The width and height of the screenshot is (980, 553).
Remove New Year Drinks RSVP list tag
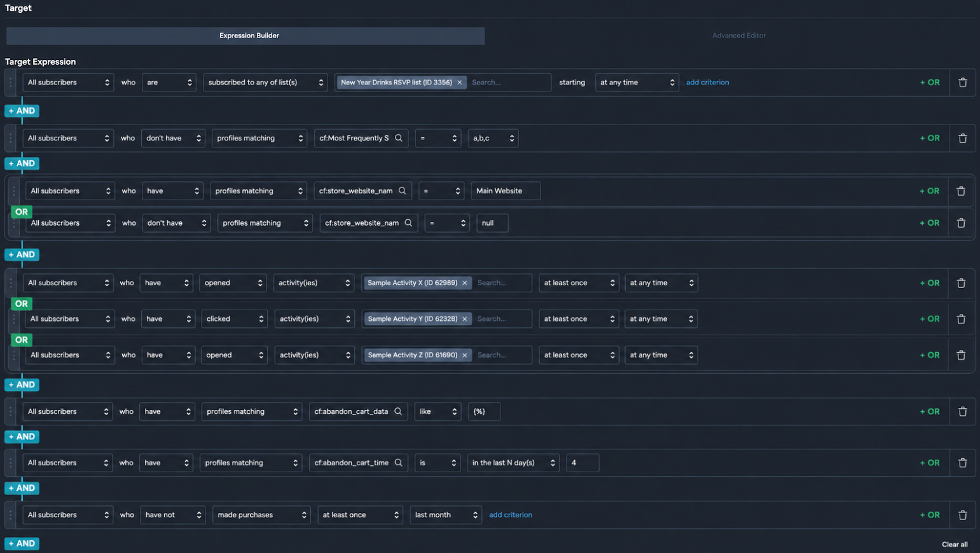459,83
